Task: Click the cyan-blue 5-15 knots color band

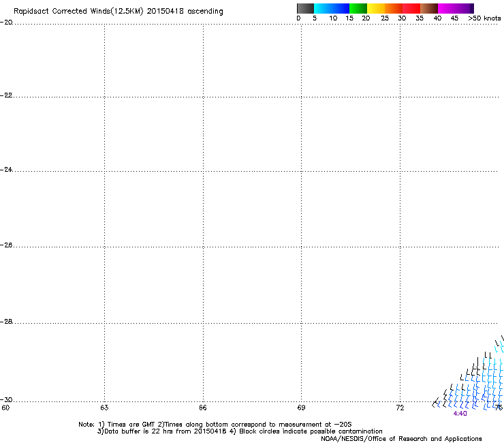Action: coord(332,8)
